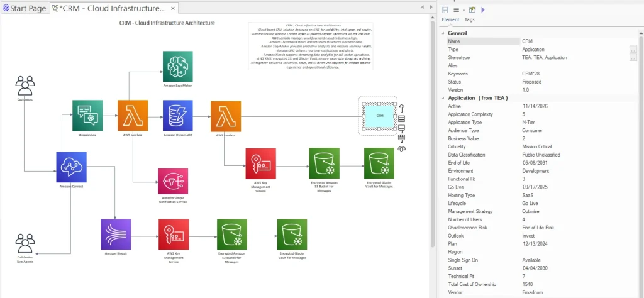Select the AWS Lambda icon between Lex and DynamoDB
This screenshot has width=644, height=298.
coord(133,115)
